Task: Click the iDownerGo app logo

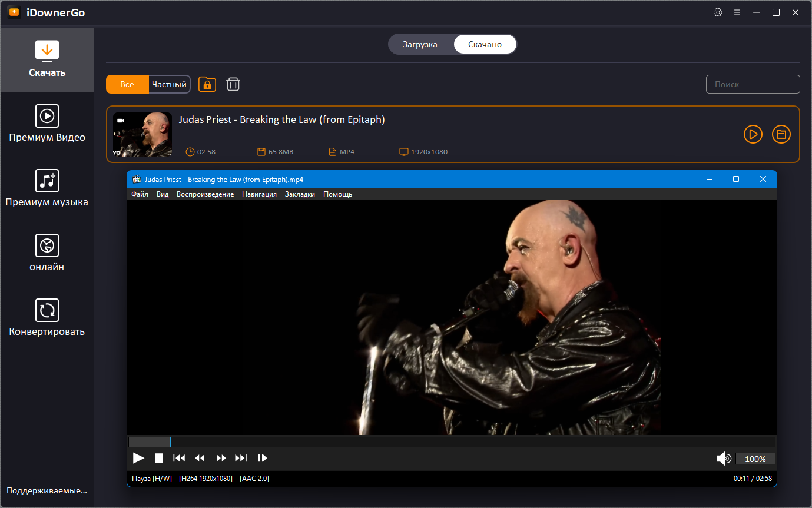Action: (x=14, y=12)
